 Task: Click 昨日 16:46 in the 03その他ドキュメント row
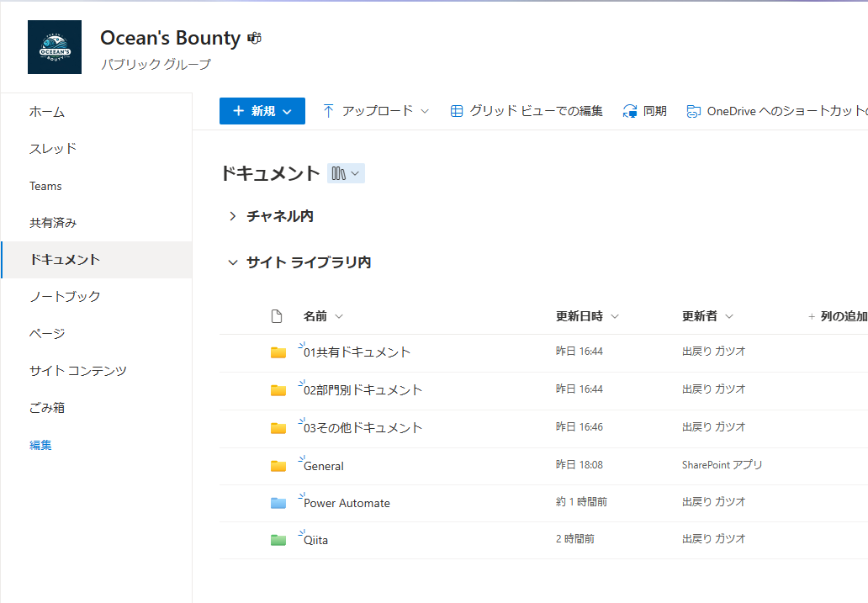579,427
